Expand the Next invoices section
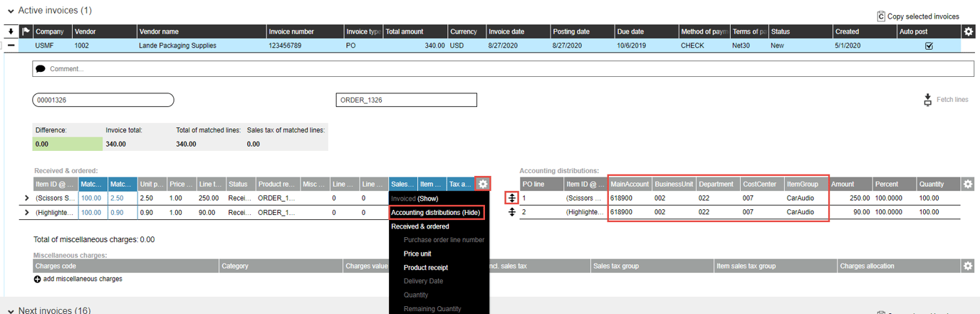The image size is (980, 314). (x=9, y=310)
